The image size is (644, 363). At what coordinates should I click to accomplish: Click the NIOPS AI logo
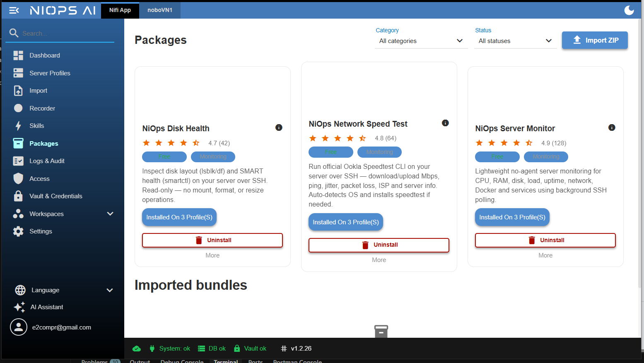tap(63, 10)
